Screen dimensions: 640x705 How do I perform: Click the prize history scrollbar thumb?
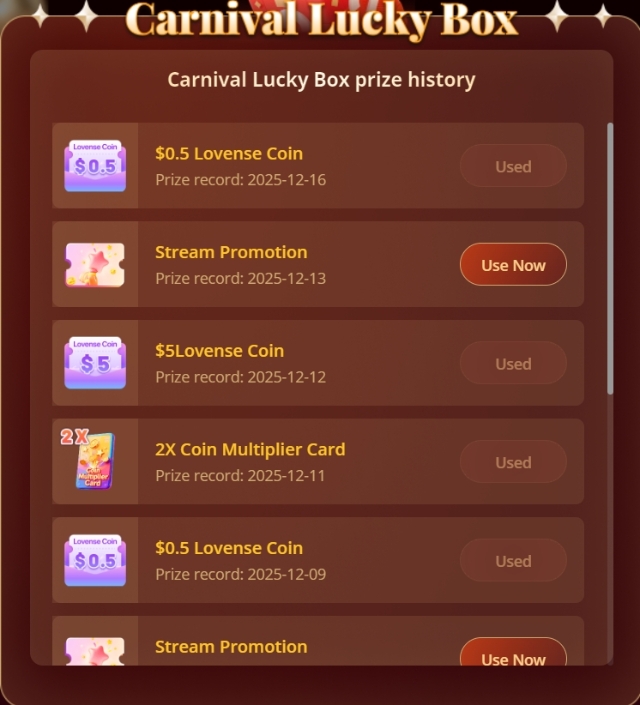(x=610, y=259)
